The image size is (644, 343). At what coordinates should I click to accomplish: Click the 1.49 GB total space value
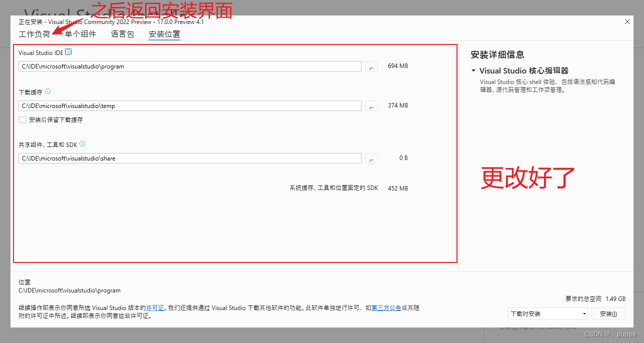pos(615,298)
